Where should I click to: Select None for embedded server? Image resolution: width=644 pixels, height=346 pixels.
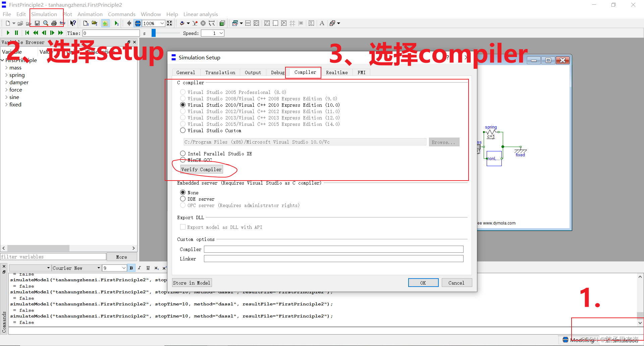(183, 192)
